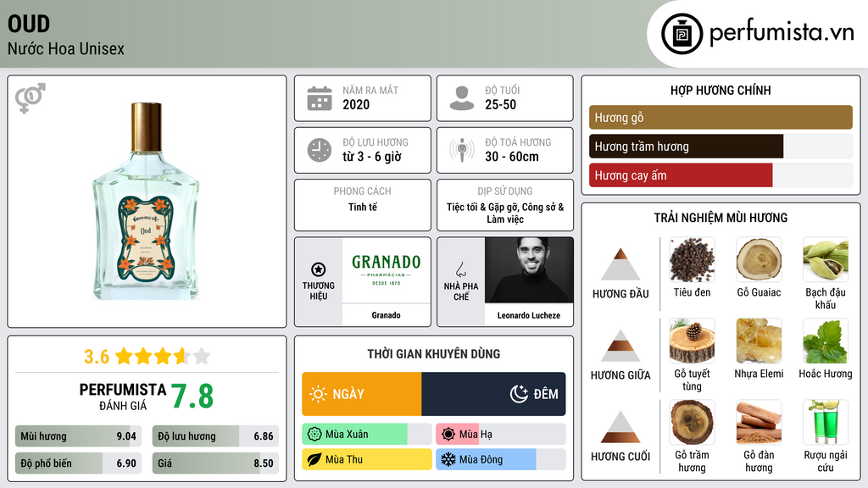Click the Tiêu đen note image
The image size is (868, 488).
tap(692, 260)
